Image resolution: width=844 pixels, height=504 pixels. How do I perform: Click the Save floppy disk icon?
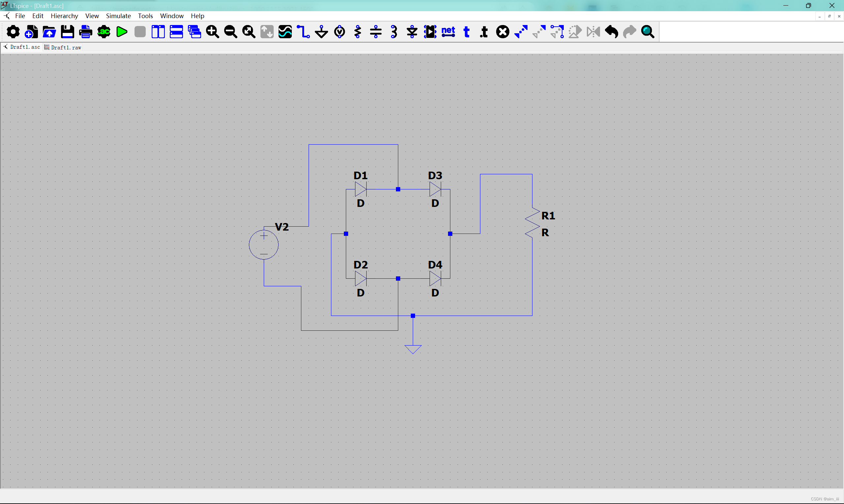tap(67, 32)
